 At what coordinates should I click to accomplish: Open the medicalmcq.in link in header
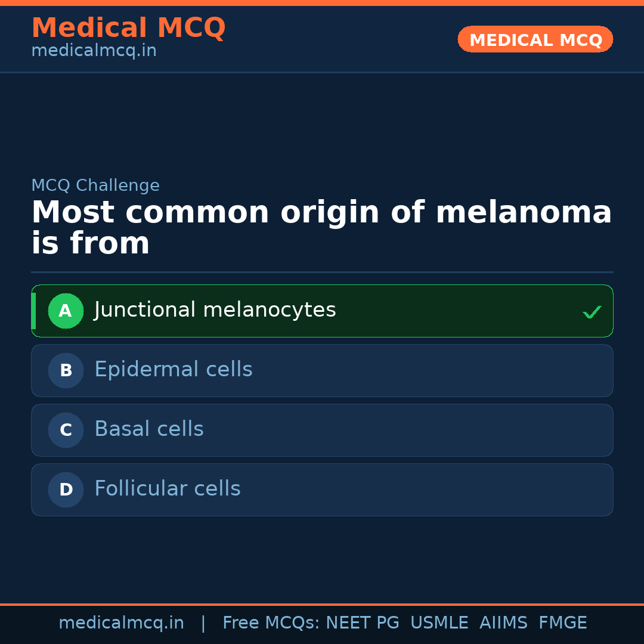coord(94,50)
